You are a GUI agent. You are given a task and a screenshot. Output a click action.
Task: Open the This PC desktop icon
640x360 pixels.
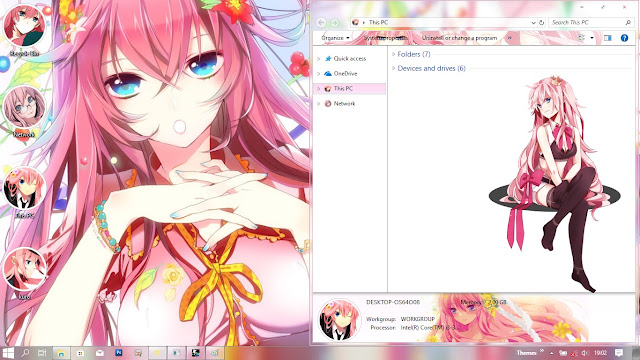click(24, 192)
